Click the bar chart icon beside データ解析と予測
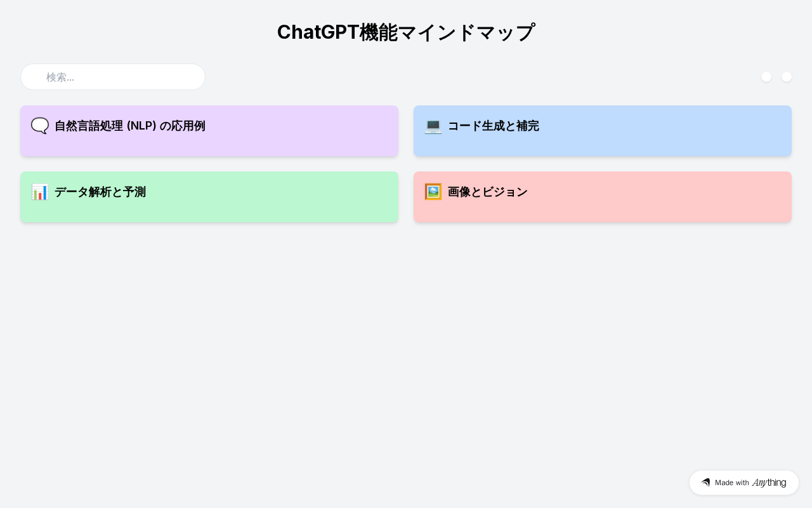The image size is (812, 508). coord(40,192)
